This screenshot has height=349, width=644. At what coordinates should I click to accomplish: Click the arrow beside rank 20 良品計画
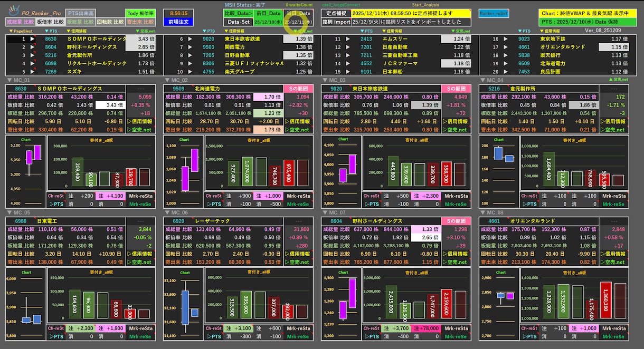[506, 71]
